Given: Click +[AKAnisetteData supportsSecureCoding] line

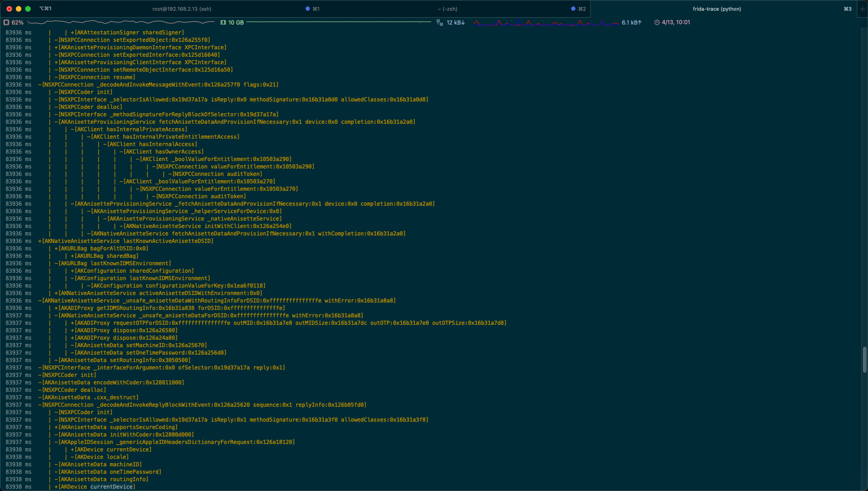Looking at the screenshot, I should pyautogui.click(x=116, y=427).
